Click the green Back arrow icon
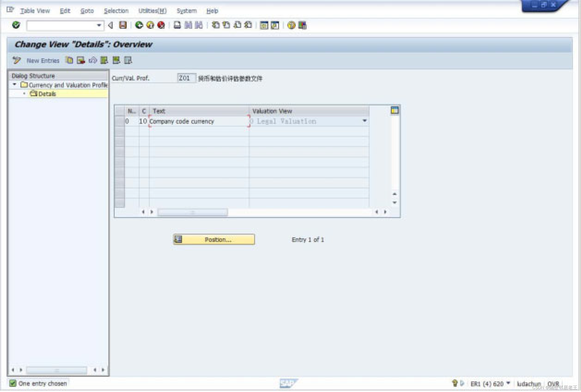 pos(139,25)
